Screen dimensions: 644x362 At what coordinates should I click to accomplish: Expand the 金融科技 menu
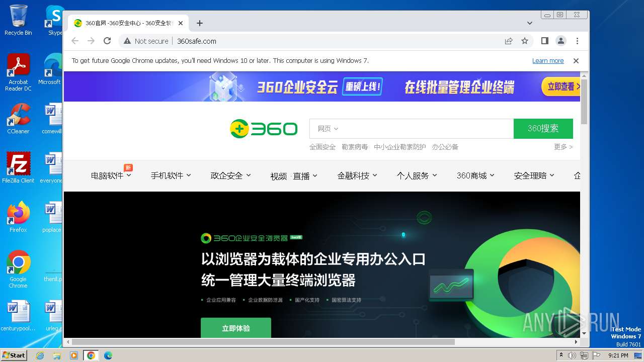point(357,175)
